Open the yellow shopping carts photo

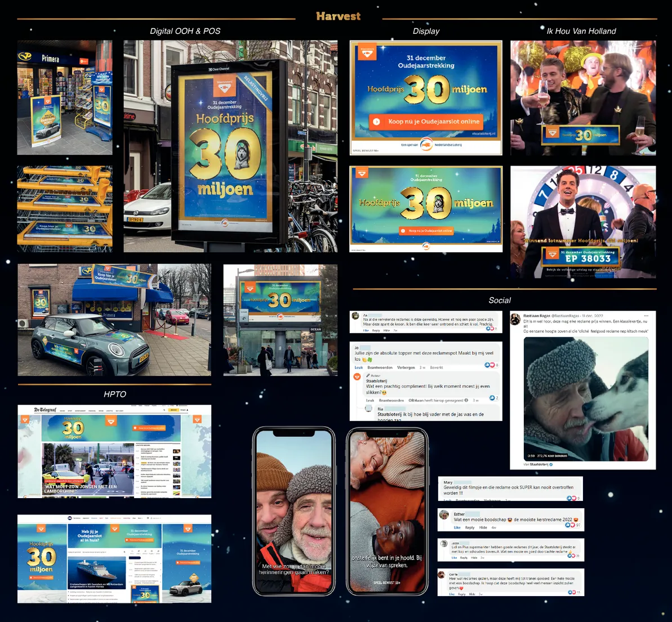65,209
